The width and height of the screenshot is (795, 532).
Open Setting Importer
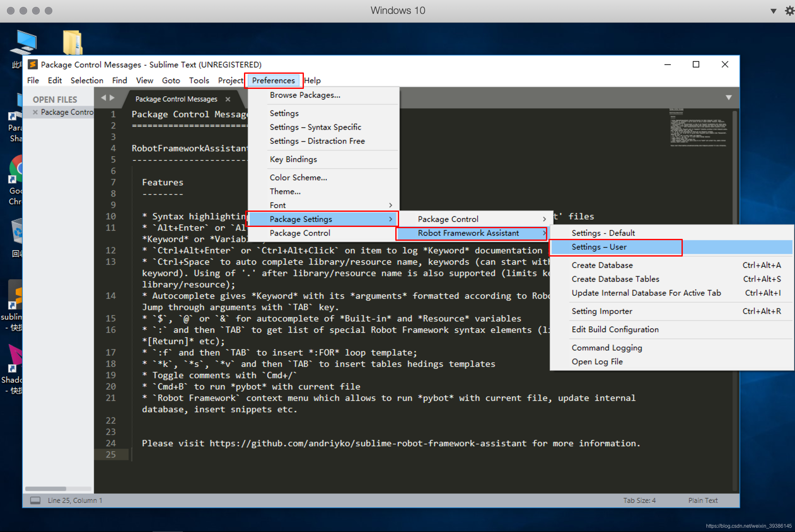671,311
